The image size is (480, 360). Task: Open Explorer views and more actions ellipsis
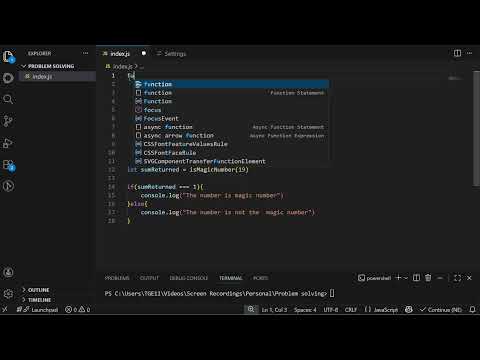(86, 53)
